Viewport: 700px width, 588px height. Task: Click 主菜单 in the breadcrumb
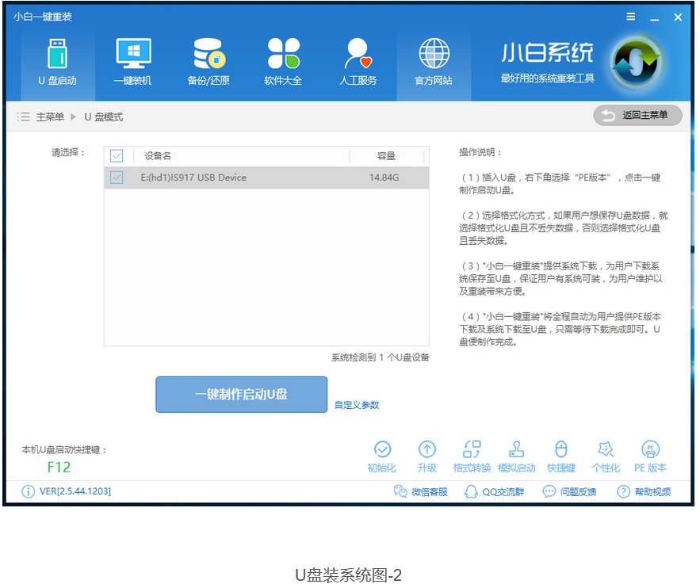tap(49, 117)
